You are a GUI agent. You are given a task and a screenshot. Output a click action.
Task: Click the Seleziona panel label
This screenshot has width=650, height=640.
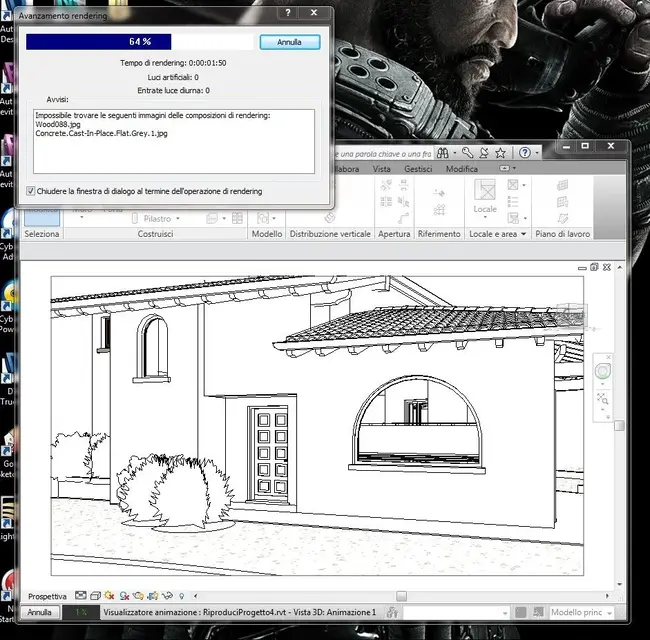(x=41, y=234)
